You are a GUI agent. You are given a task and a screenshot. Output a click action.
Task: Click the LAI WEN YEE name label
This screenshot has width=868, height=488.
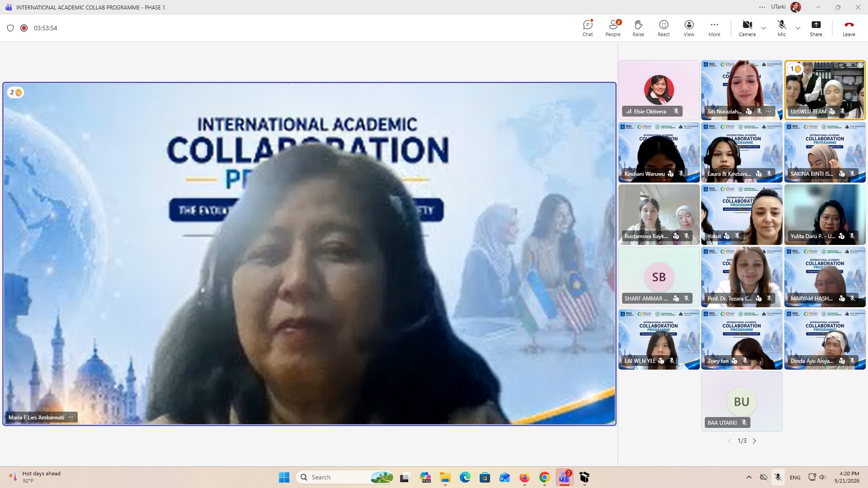(640, 361)
